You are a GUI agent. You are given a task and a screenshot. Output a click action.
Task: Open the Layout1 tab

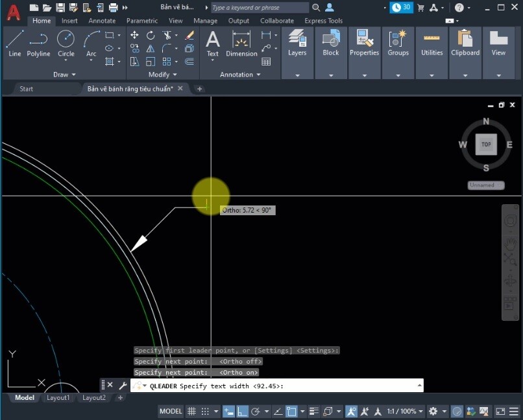58,397
